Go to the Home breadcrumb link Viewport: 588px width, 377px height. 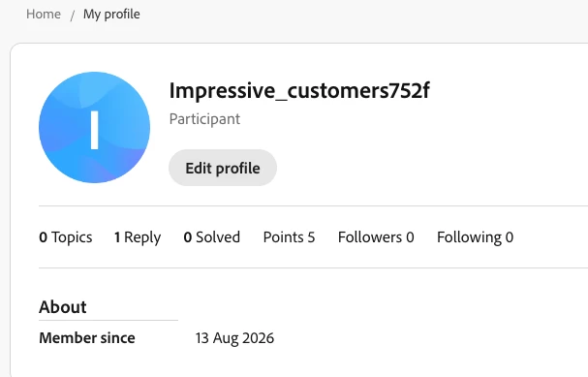tap(44, 15)
